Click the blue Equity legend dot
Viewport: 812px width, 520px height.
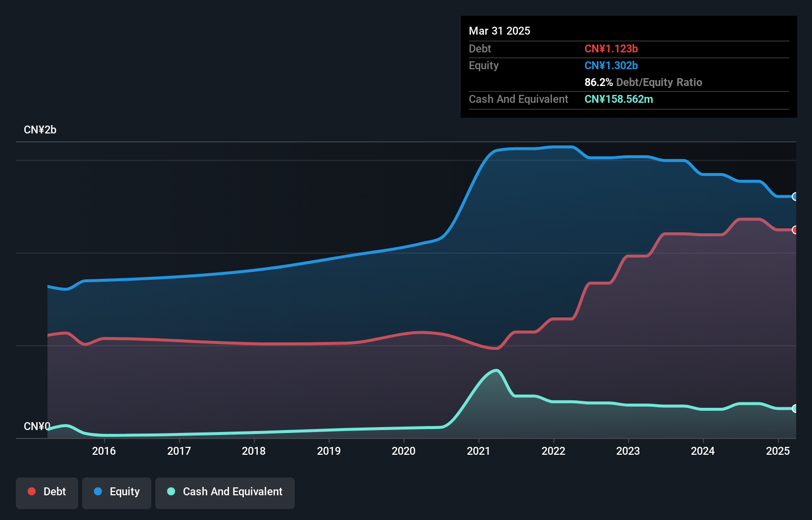pos(98,491)
